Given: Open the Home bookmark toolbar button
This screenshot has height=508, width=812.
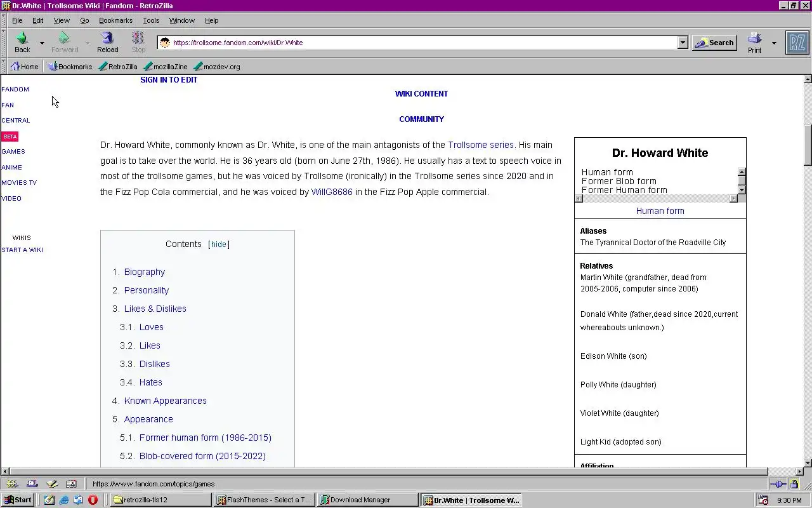Looking at the screenshot, I should click(24, 66).
